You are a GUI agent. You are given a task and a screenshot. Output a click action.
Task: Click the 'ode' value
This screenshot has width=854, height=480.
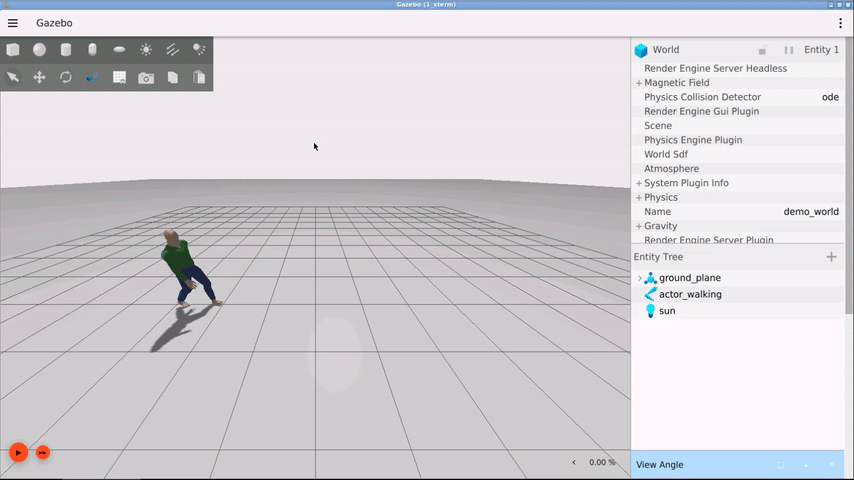[x=830, y=97]
